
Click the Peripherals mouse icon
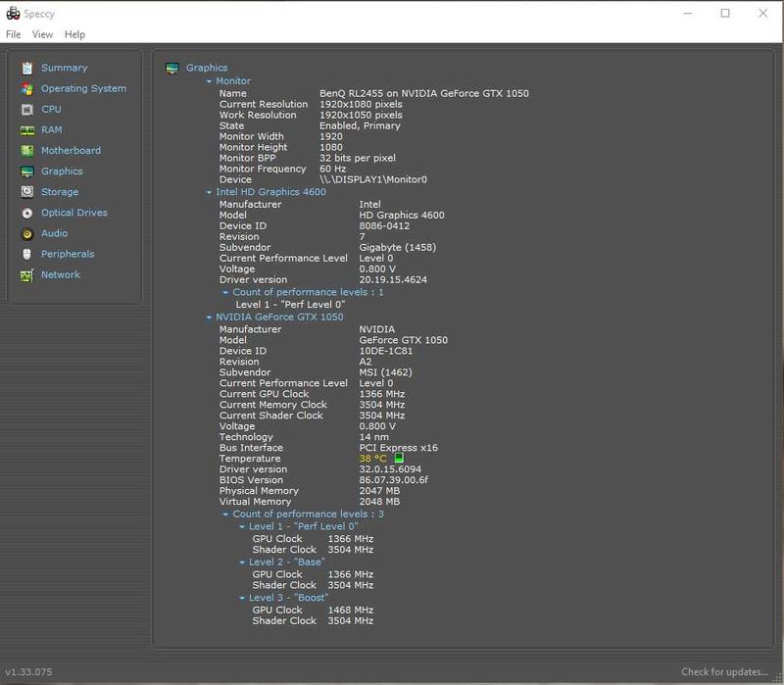pos(27,254)
